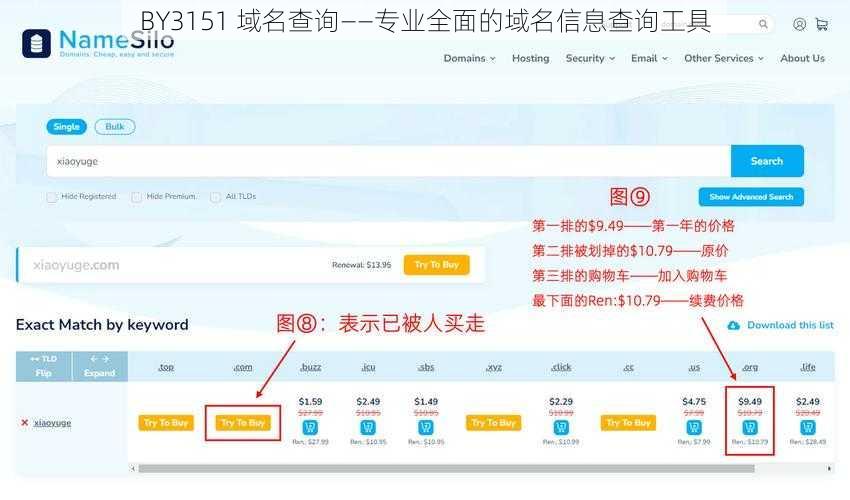Add the .buzz domain to cart
The image size is (850, 500).
point(310,427)
